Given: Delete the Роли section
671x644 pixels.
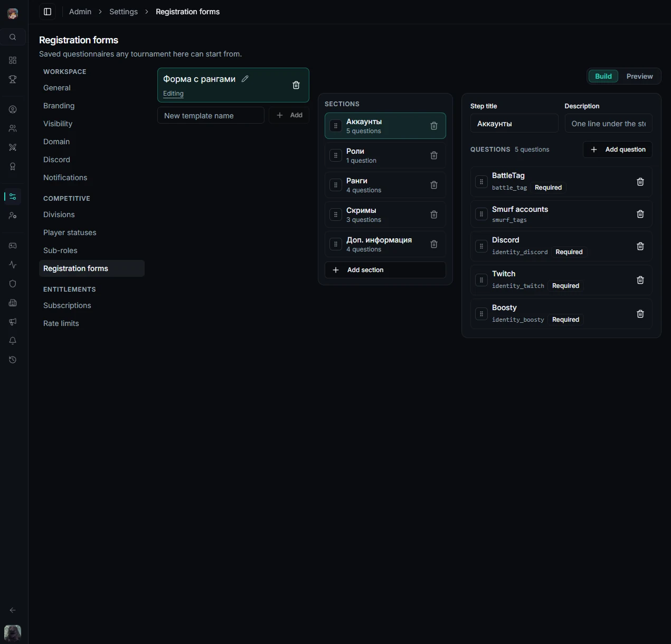Looking at the screenshot, I should click(434, 155).
